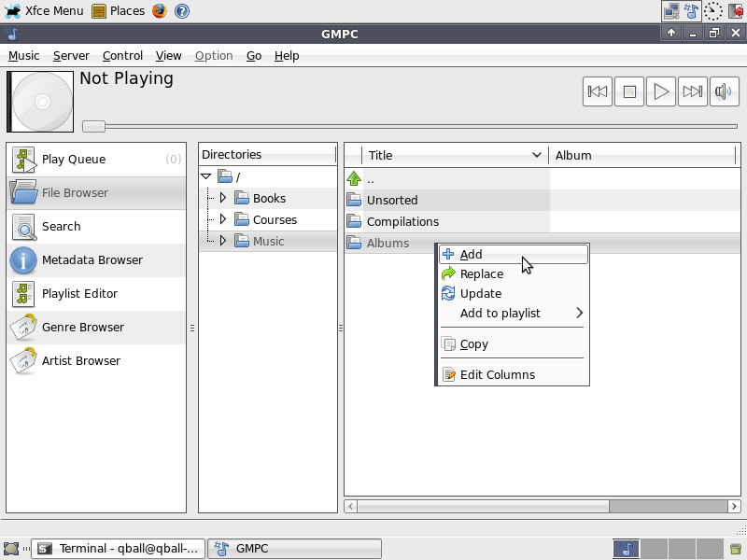Choose Update from the context menu

[513, 293]
